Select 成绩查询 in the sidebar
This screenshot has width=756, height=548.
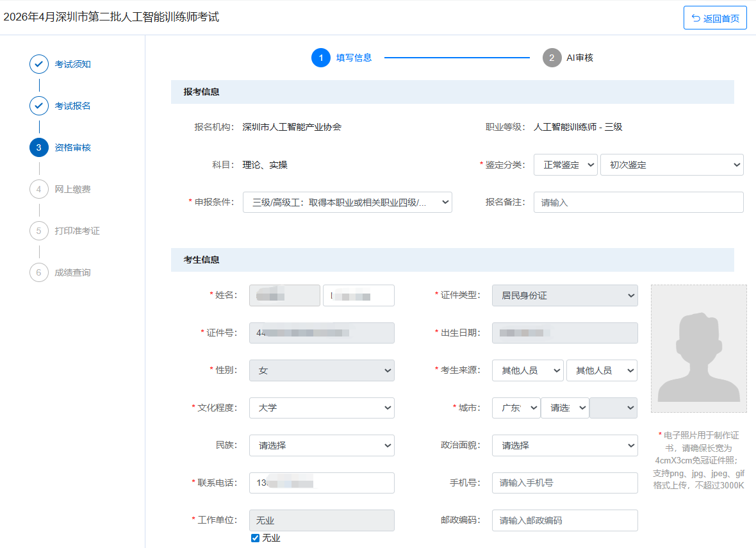(72, 272)
